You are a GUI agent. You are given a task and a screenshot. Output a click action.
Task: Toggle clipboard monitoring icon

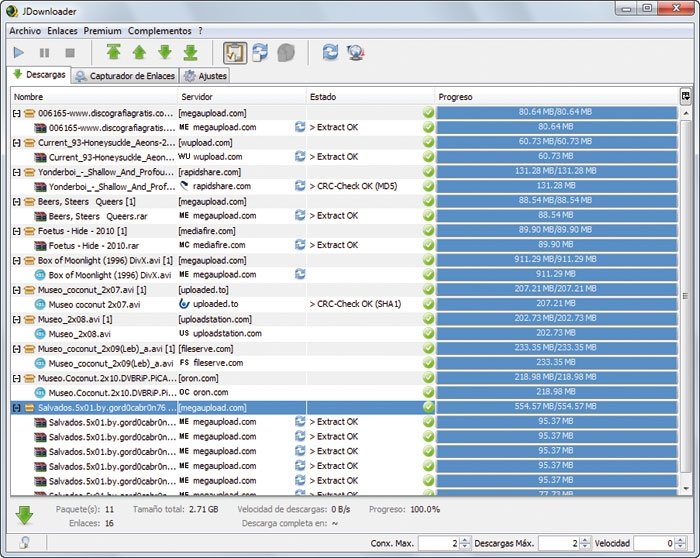point(235,53)
